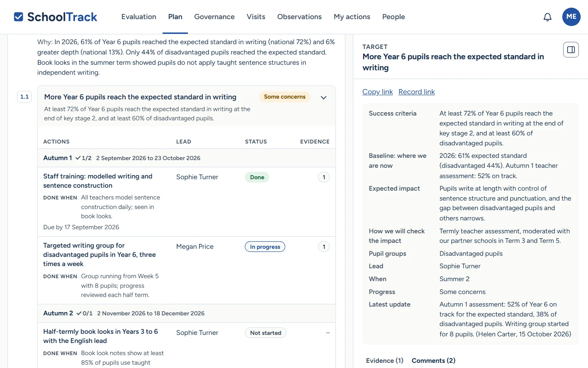Viewport: 588px width, 368px height.
Task: Show the Comments (2) tab
Action: [x=434, y=361]
